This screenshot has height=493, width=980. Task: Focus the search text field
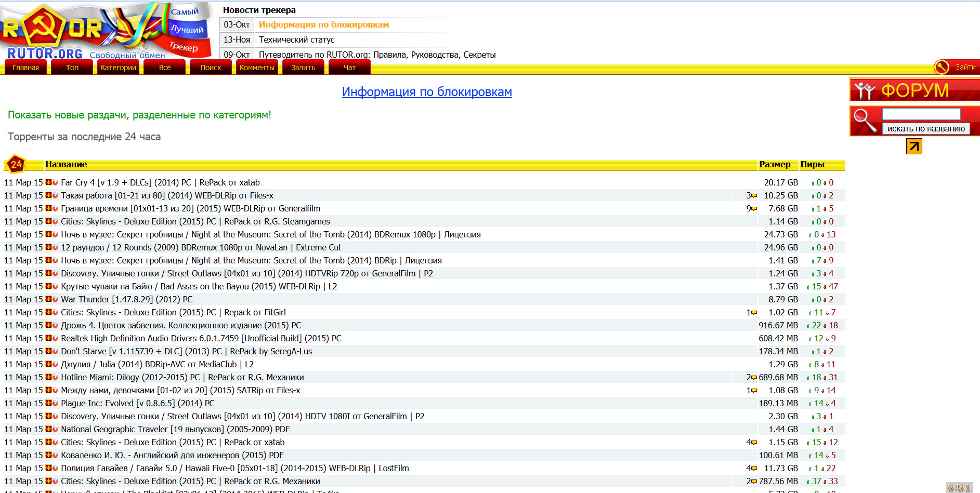point(921,114)
